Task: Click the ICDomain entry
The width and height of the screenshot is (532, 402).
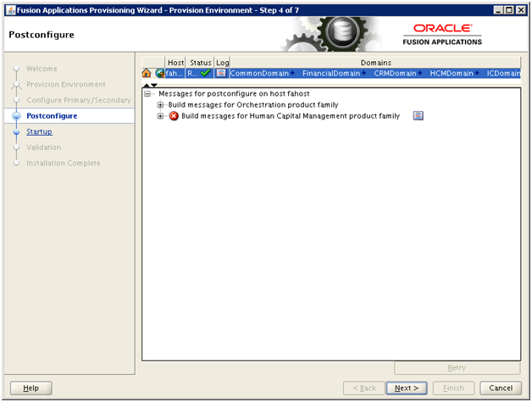Action: [503, 74]
